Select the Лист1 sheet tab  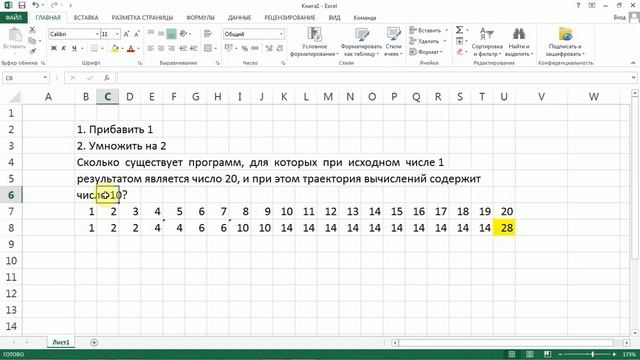(x=61, y=342)
